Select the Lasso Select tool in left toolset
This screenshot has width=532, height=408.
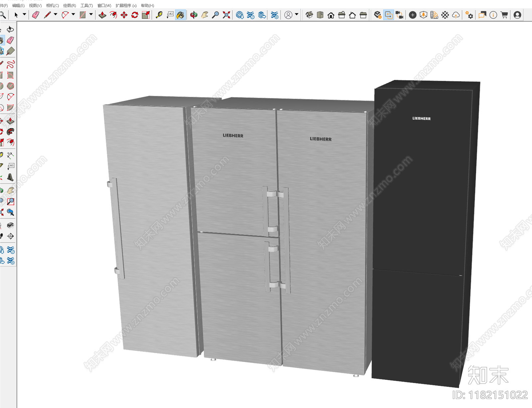10,29
